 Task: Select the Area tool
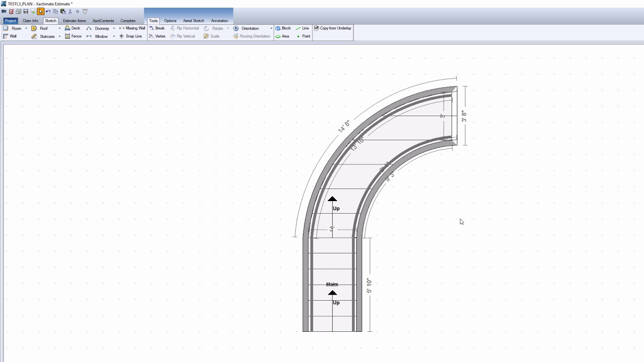pyautogui.click(x=282, y=36)
